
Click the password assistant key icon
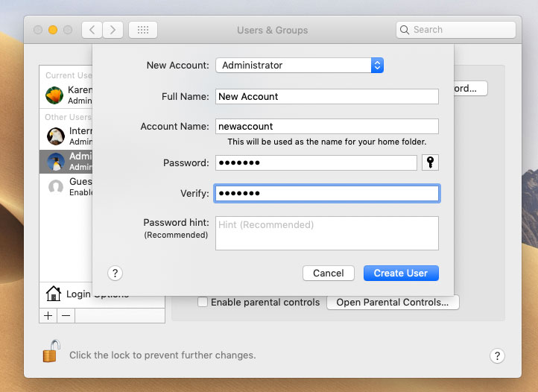pos(430,162)
